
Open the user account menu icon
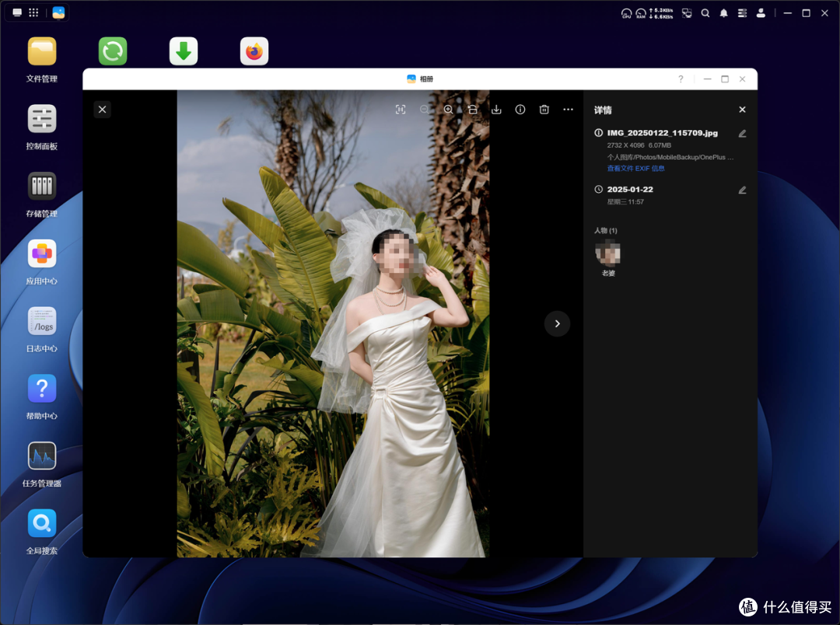tap(761, 13)
